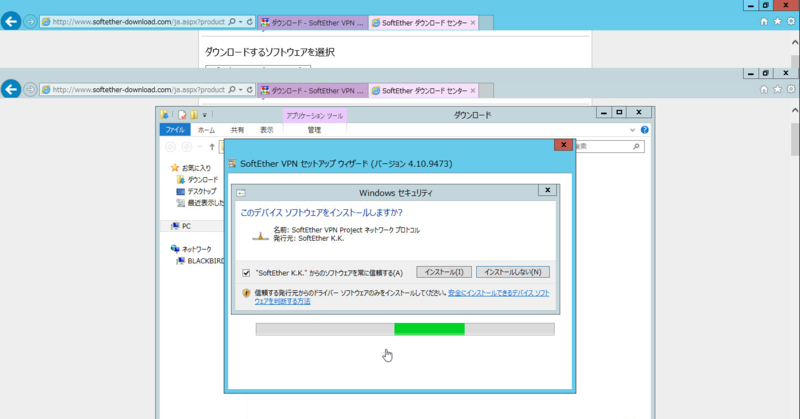Open address dropdown arrow in upper IE
Screen dimensions: 800x419
[240, 22]
